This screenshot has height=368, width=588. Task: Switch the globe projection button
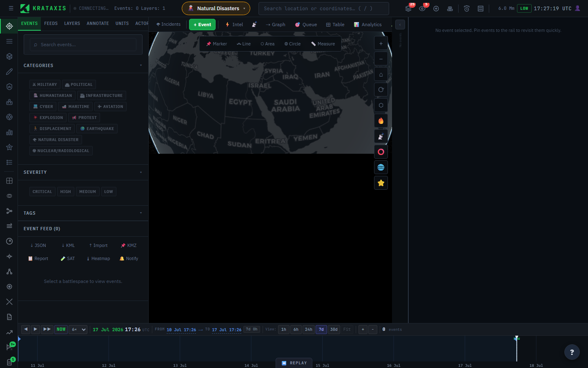pyautogui.click(x=381, y=167)
